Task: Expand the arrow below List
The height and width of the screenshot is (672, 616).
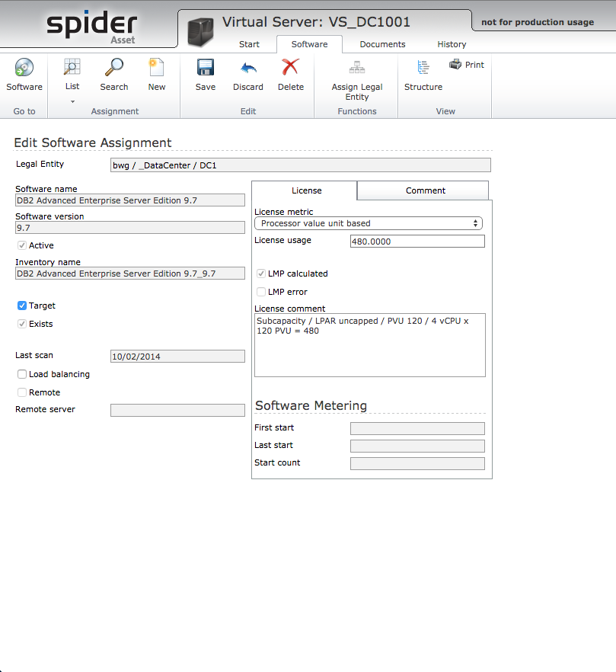Action: pyautogui.click(x=72, y=101)
